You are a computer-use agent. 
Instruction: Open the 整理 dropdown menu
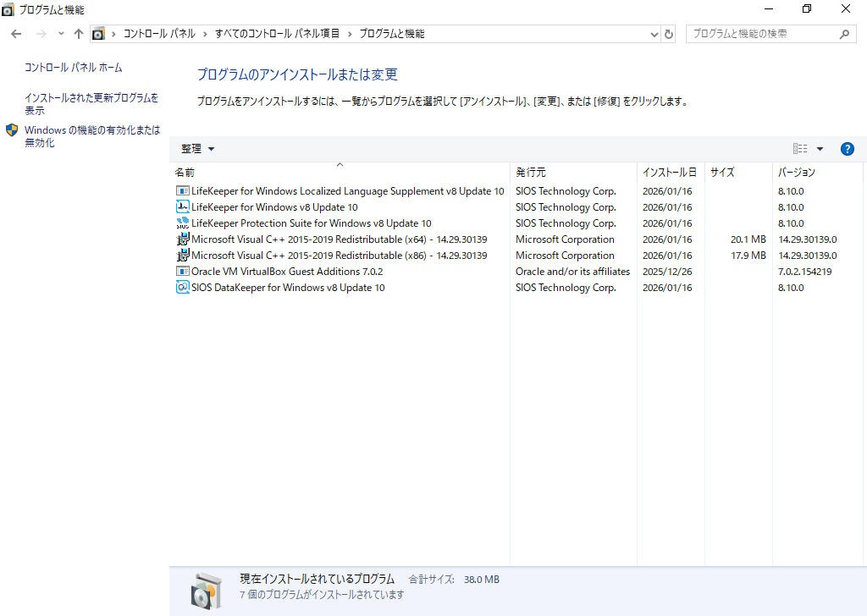[197, 149]
